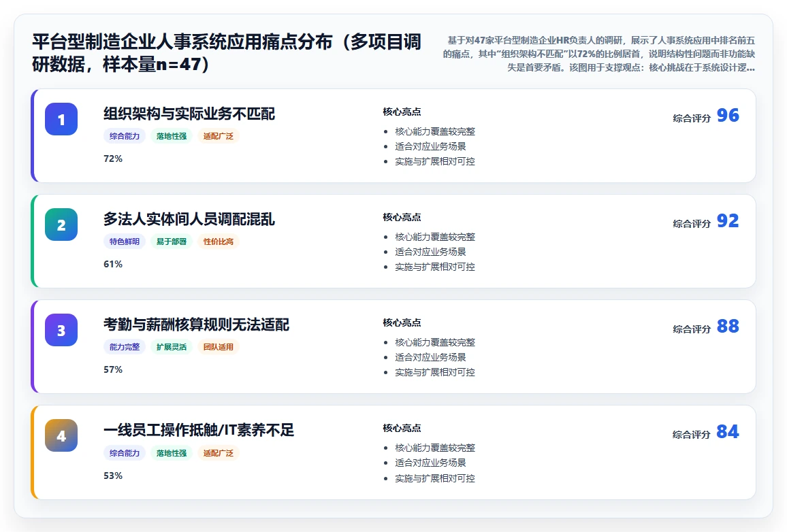Click the 57% value
Screen dimensions: 787x532
[113, 369]
